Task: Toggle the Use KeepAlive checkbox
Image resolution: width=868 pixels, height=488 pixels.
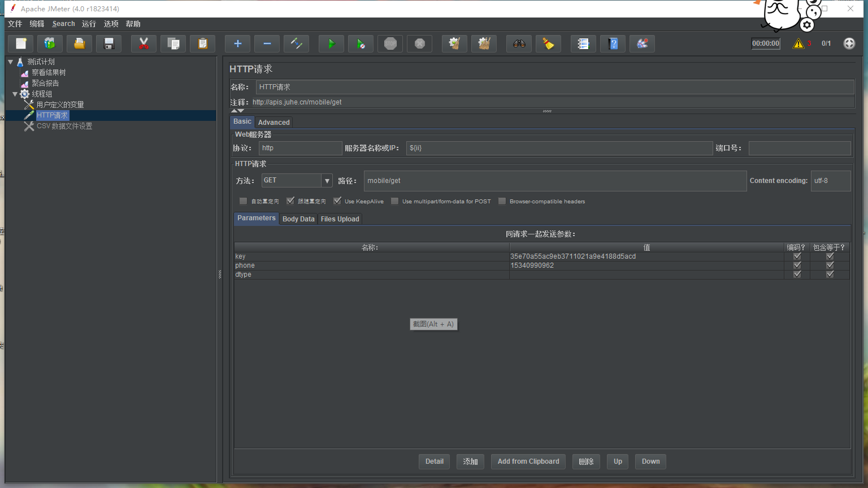Action: 337,201
